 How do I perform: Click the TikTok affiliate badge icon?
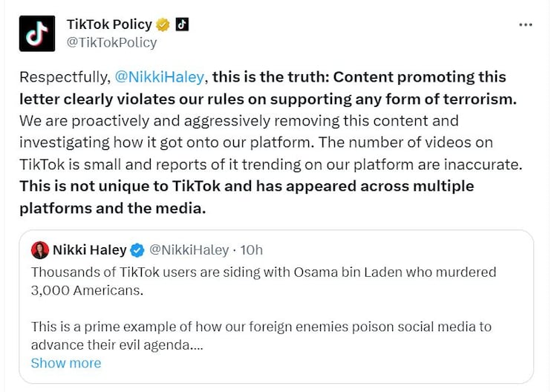coord(182,24)
